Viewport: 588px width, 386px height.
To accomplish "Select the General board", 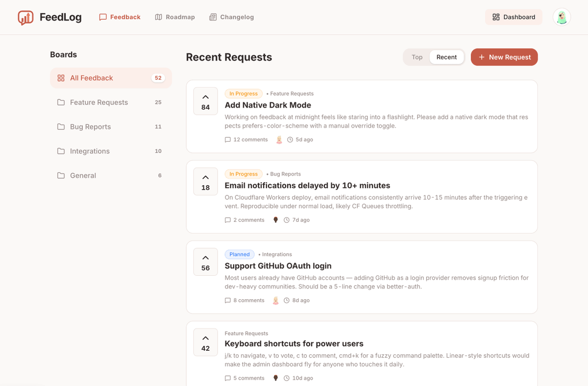I will (111, 175).
